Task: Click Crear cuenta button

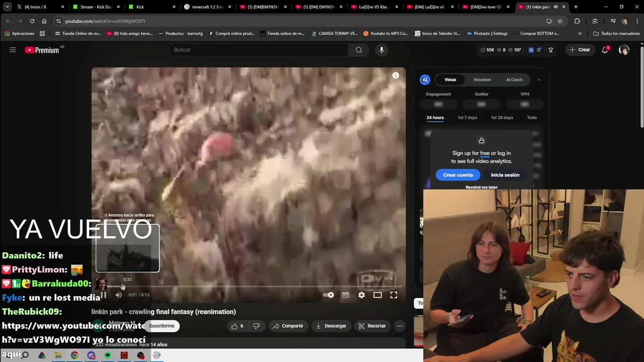Action: coord(458,175)
